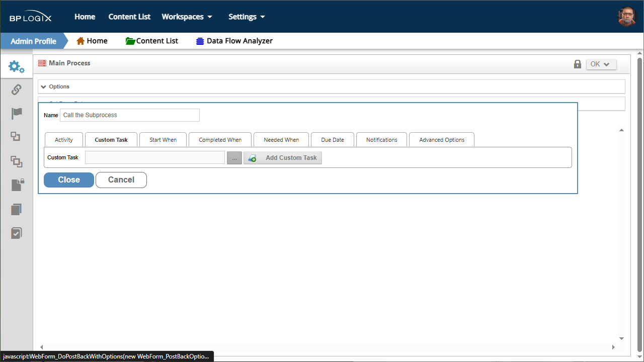
Task: Select the stacked pages sidebar icon
Action: click(x=17, y=209)
